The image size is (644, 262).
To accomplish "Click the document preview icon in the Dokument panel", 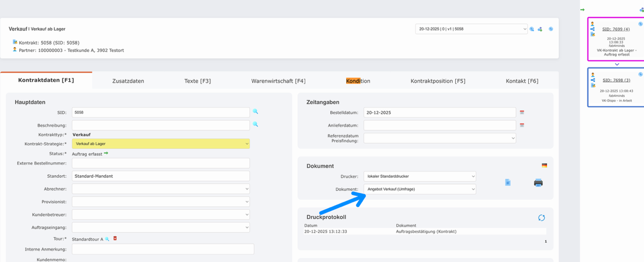I will coord(508,182).
